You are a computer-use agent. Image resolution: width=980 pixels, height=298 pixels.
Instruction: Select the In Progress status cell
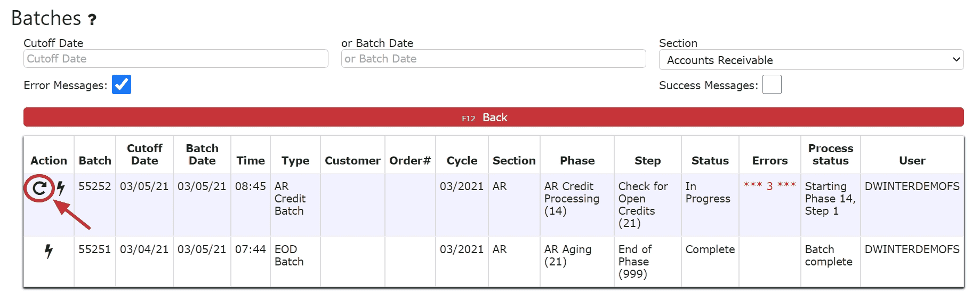pos(708,192)
